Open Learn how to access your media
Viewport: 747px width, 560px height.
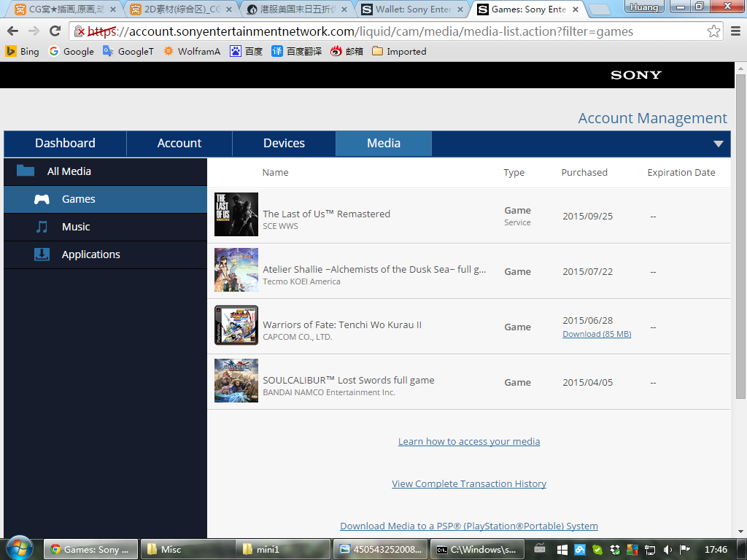point(469,441)
